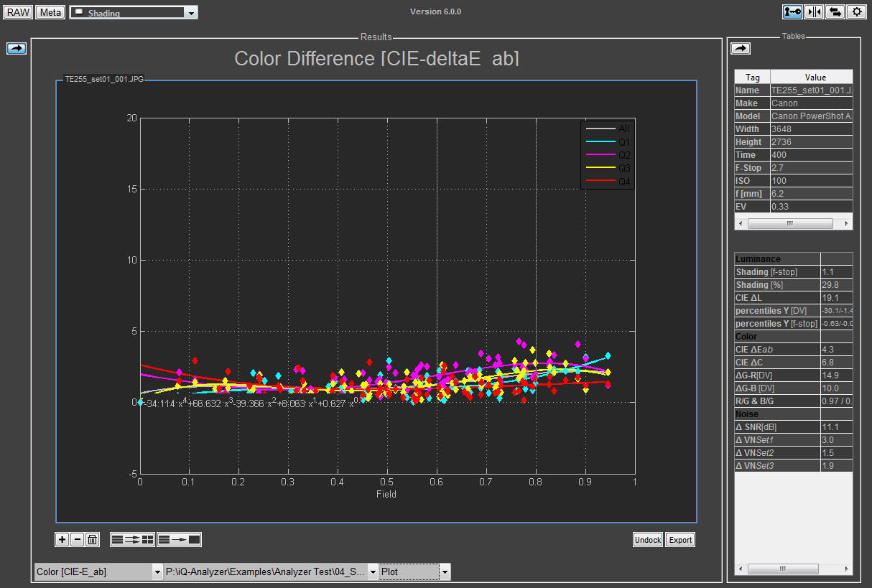Click the mirror-arrows compare icon
This screenshot has height=588, width=872.
[x=814, y=11]
